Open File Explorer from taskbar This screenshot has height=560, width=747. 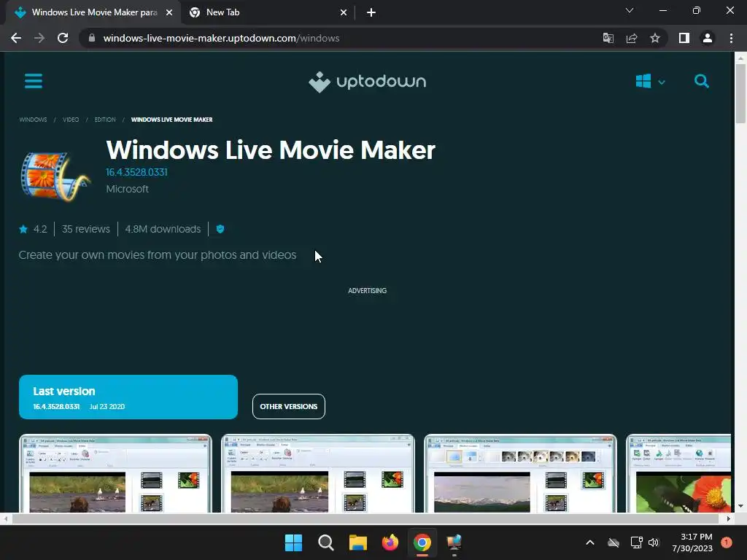(x=357, y=542)
